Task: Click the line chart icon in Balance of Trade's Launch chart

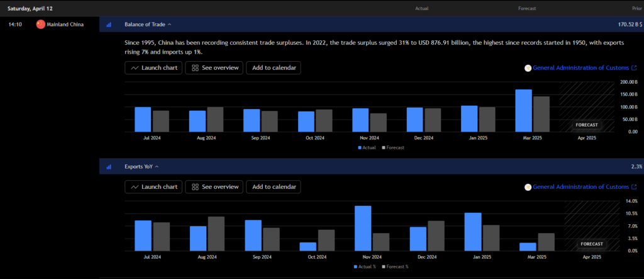Action: click(x=135, y=68)
